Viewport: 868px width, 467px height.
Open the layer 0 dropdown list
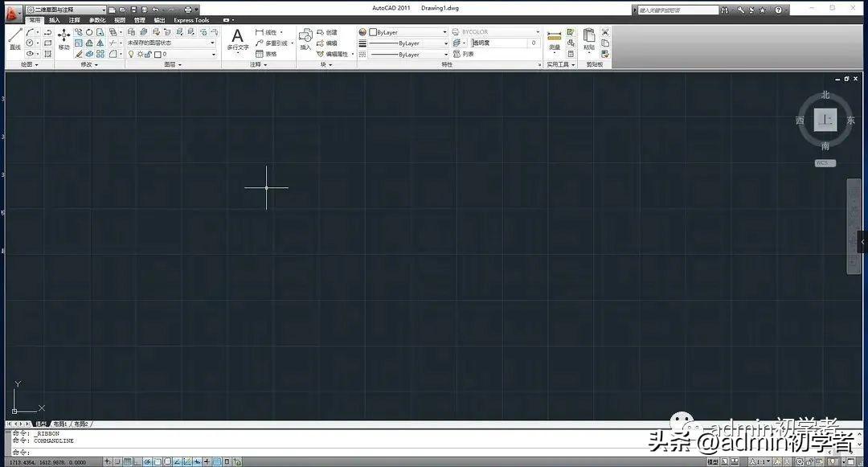(171, 54)
